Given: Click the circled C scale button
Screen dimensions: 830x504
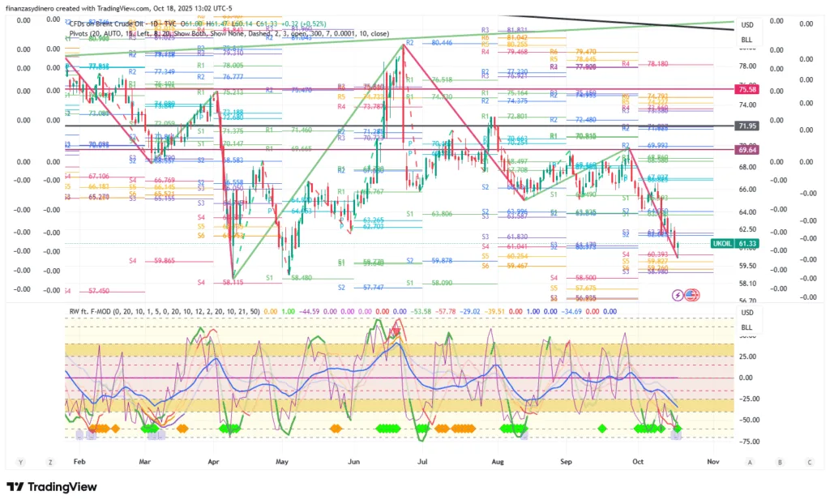Looking at the screenshot, I should point(809,461).
